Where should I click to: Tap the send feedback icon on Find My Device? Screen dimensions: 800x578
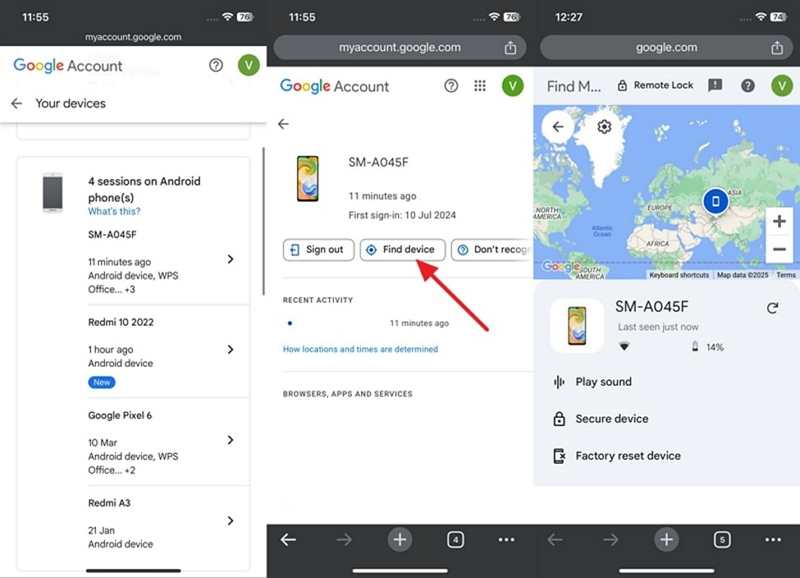point(714,86)
